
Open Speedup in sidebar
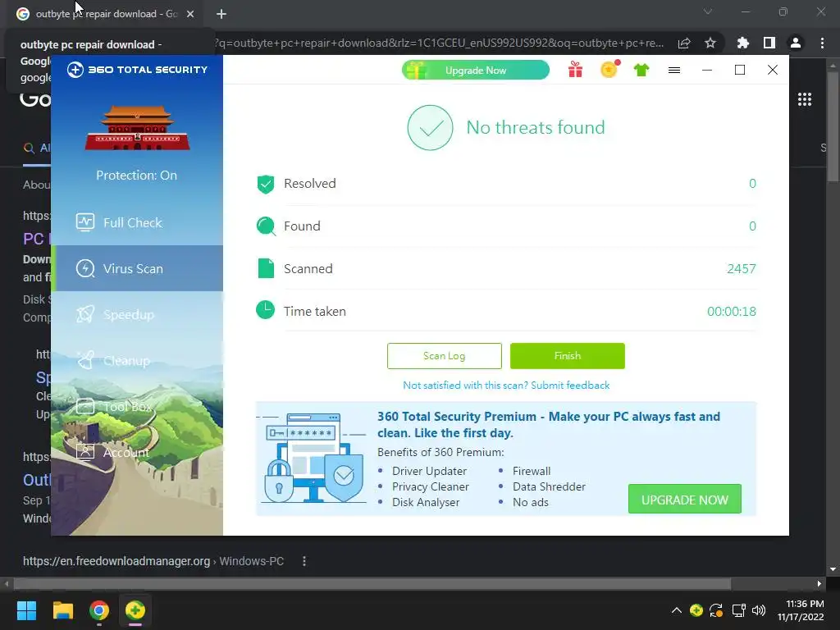pyautogui.click(x=137, y=314)
